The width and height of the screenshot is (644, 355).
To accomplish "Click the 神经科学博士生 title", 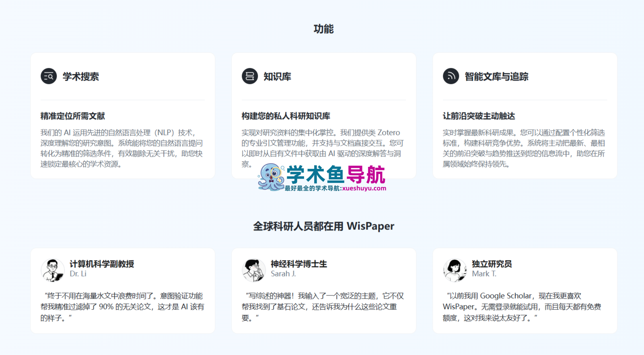I will coord(299,264).
